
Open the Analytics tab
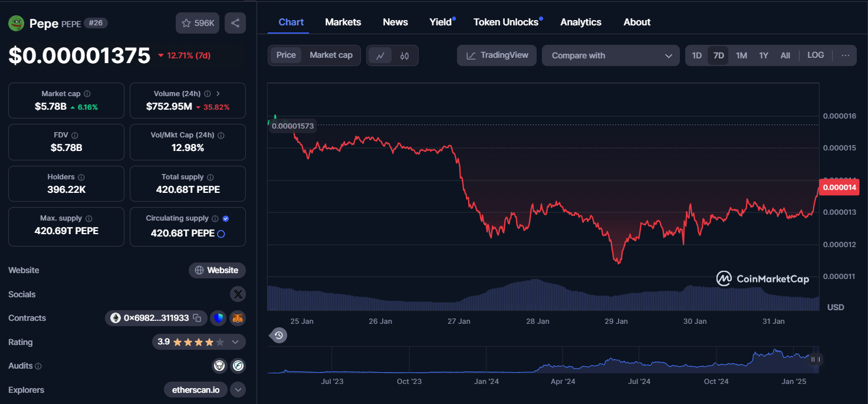point(581,22)
